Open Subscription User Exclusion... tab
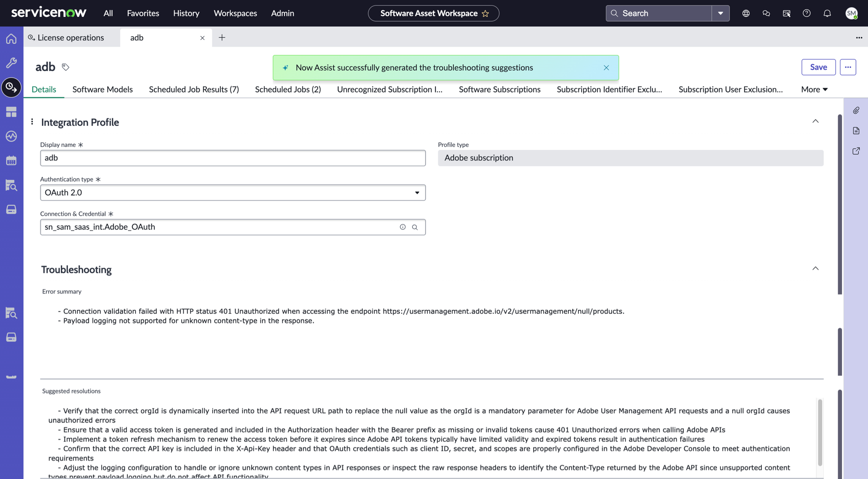Viewport: 868px width, 479px height. (731, 89)
